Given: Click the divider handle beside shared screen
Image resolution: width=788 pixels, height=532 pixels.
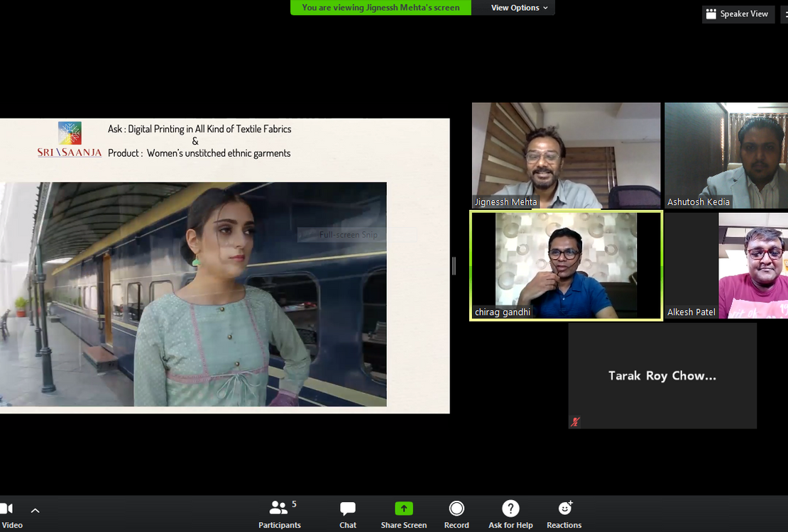Looking at the screenshot, I should (x=454, y=265).
